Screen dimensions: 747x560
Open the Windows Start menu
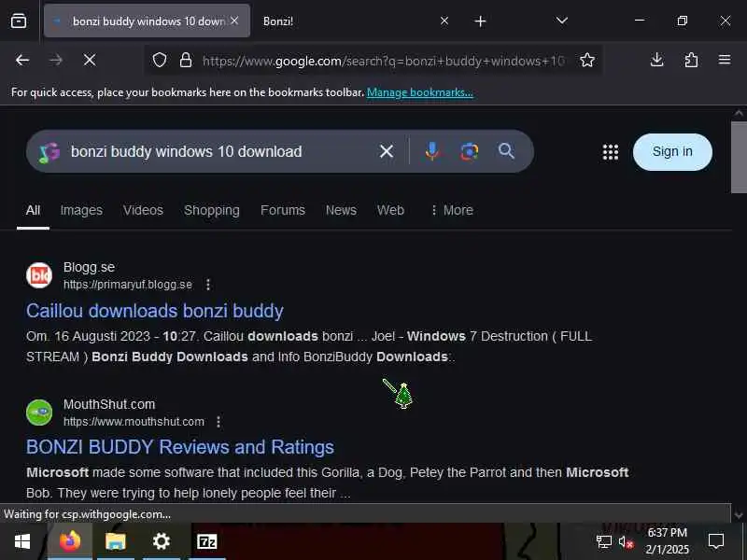pos(22,541)
